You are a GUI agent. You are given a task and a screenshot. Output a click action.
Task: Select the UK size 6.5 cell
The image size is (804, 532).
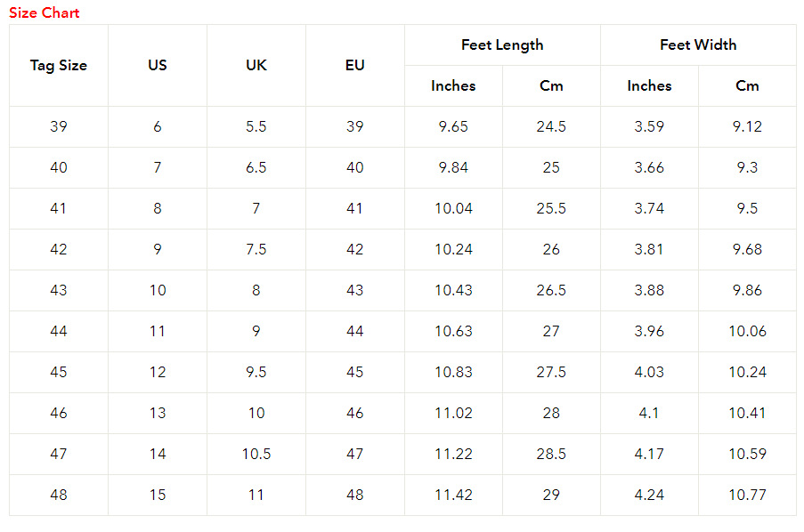tap(256, 167)
